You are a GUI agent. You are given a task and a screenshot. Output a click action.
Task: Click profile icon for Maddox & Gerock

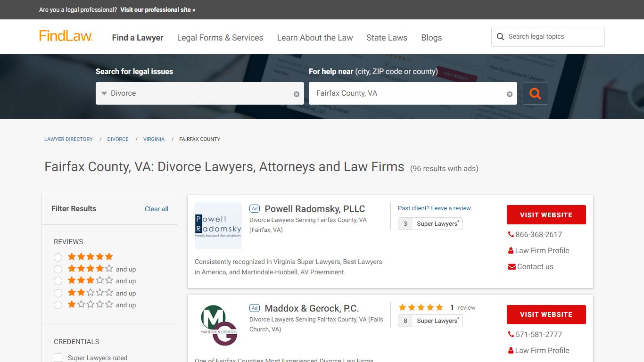click(x=511, y=351)
